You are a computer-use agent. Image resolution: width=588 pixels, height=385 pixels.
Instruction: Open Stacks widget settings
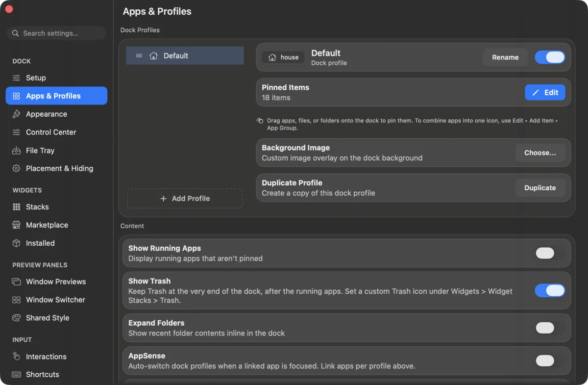pos(56,207)
